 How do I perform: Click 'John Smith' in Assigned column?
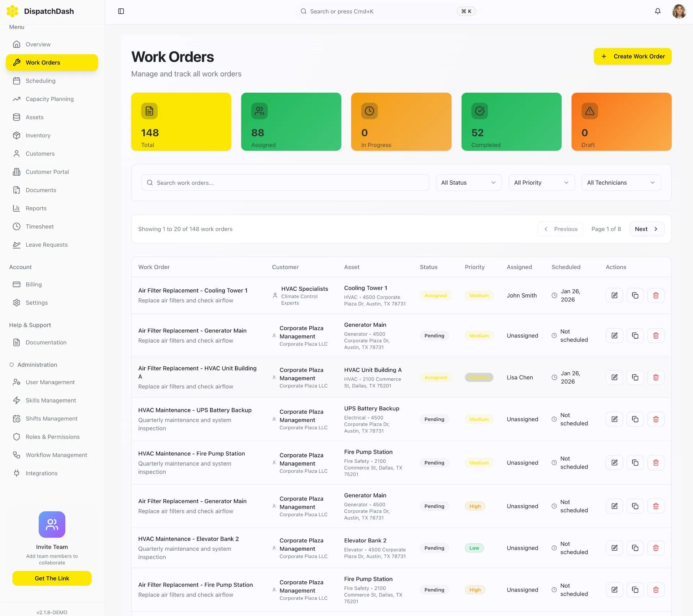[522, 295]
